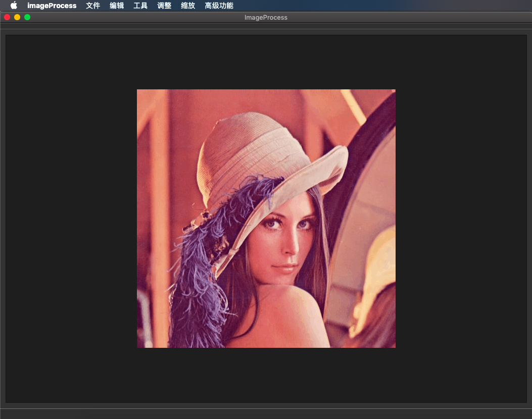The image size is (532, 419).
Task: Click the Lena image in the canvas
Action: (266, 218)
